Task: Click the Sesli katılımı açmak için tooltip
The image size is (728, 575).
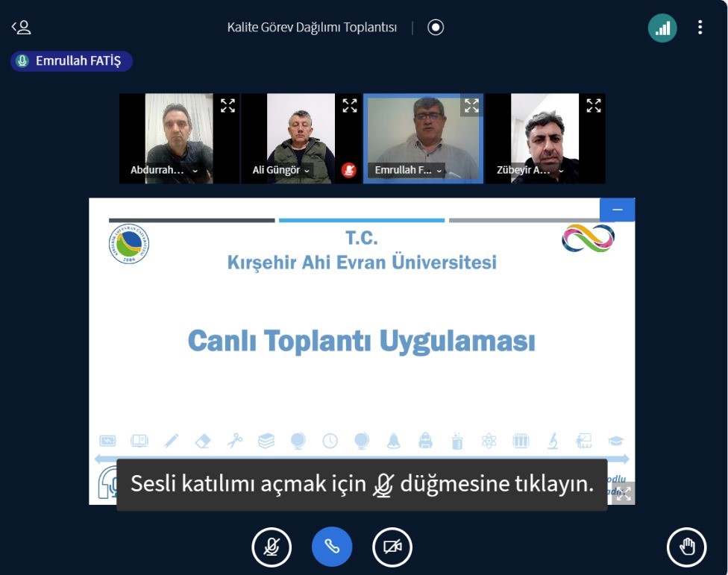Action: [363, 485]
